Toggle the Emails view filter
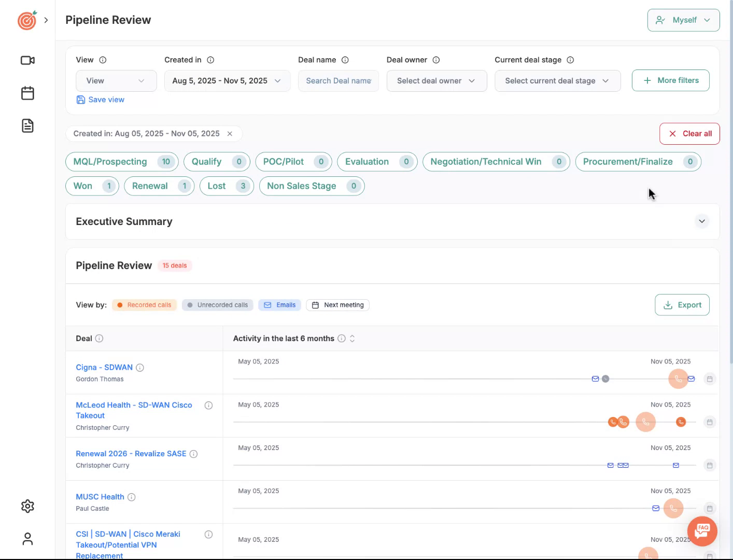This screenshot has height=560, width=733. 280,305
